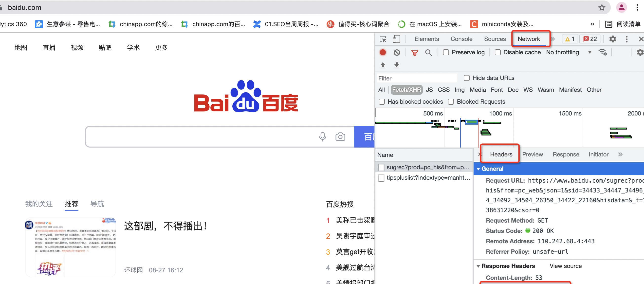This screenshot has width=644, height=284.
Task: Filter by JS resource type
Action: point(429,90)
